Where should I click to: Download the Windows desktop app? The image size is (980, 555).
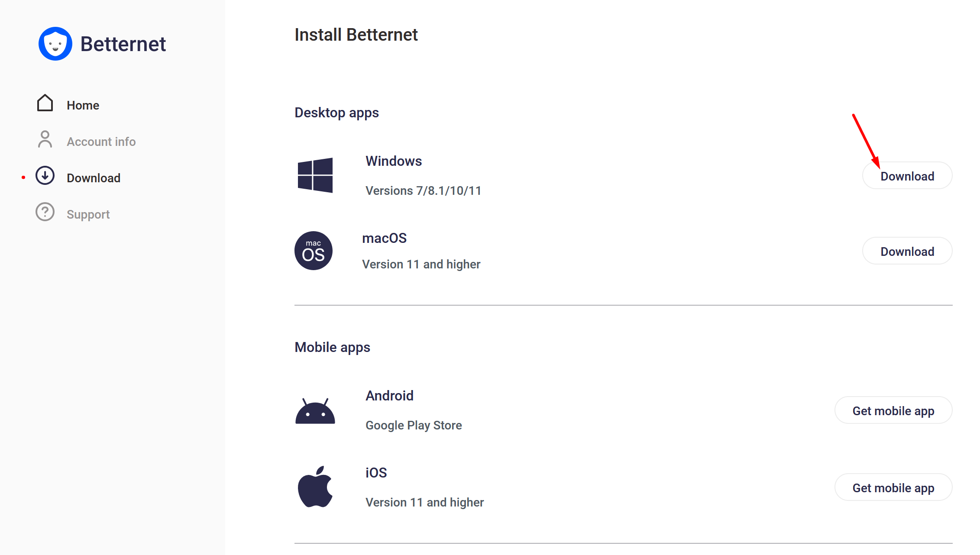coord(907,176)
